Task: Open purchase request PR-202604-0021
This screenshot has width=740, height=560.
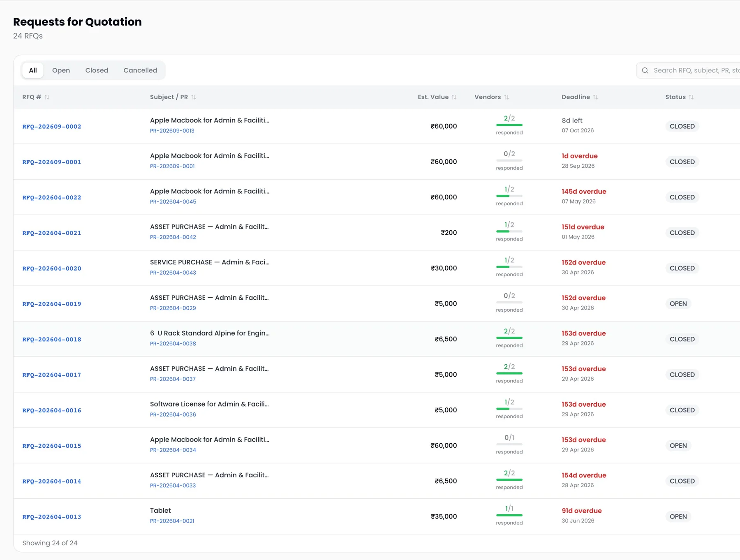Action: 172,521
